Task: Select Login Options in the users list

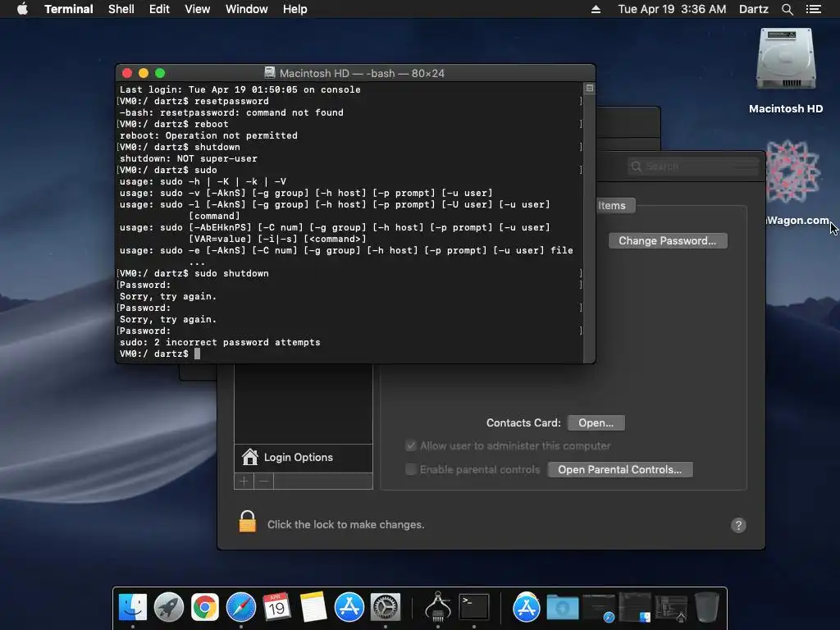Action: (x=304, y=458)
